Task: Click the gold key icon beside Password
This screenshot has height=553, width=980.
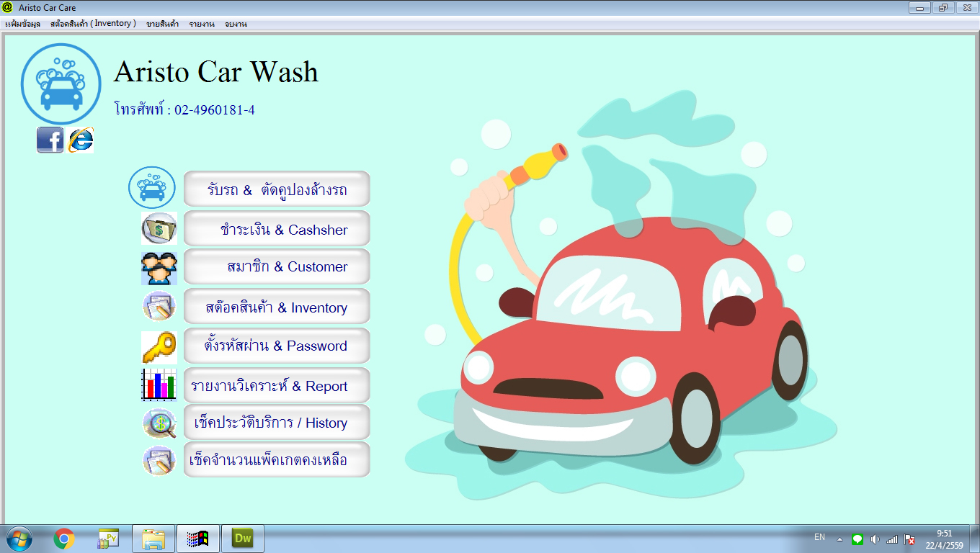Action: [159, 346]
